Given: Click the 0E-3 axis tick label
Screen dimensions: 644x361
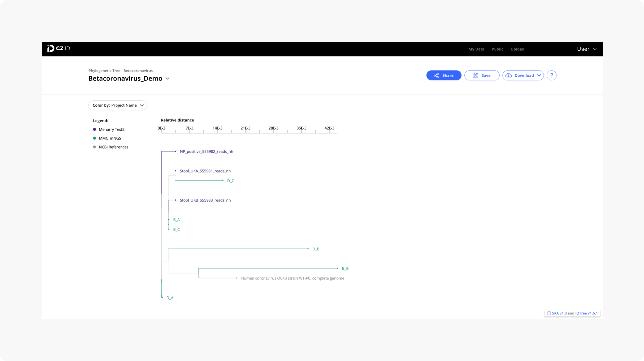Looking at the screenshot, I should click(x=161, y=128).
